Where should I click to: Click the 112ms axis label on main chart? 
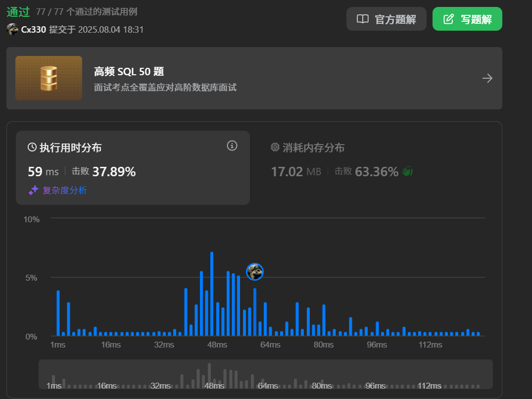coord(430,345)
